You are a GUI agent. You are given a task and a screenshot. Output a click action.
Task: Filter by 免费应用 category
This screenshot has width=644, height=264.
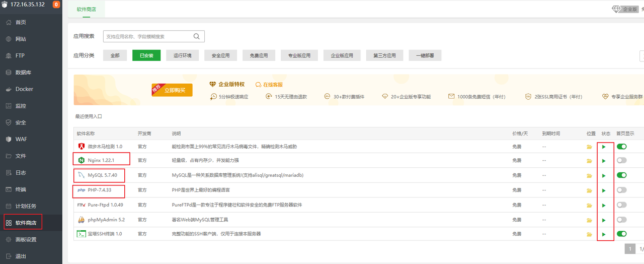259,55
